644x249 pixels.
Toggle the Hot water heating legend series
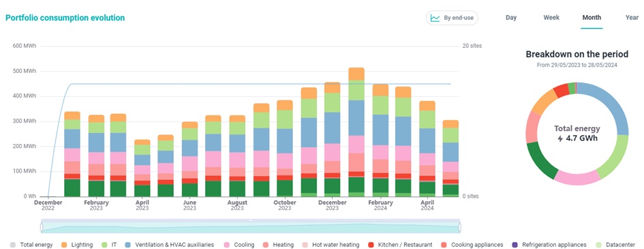(331, 245)
